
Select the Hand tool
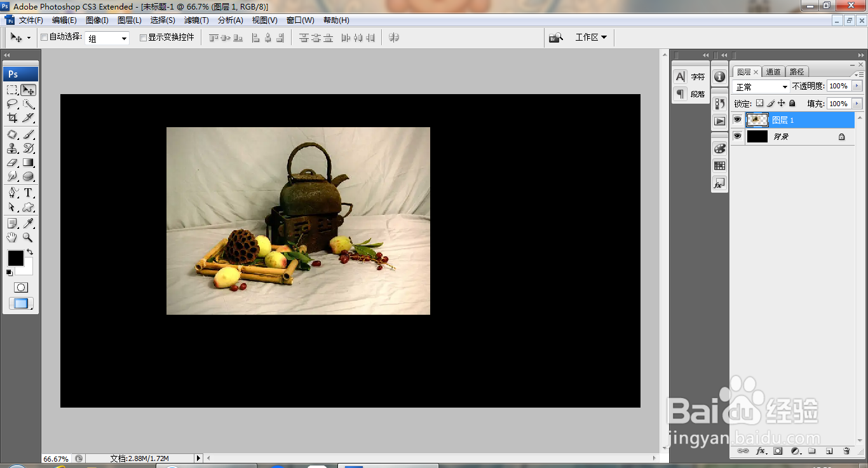(12, 238)
